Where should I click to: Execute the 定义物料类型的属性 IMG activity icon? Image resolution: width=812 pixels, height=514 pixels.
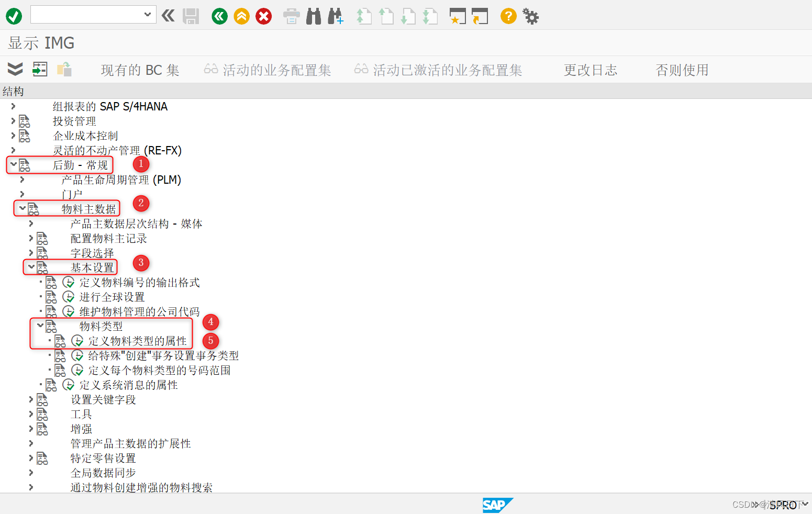tap(77, 341)
